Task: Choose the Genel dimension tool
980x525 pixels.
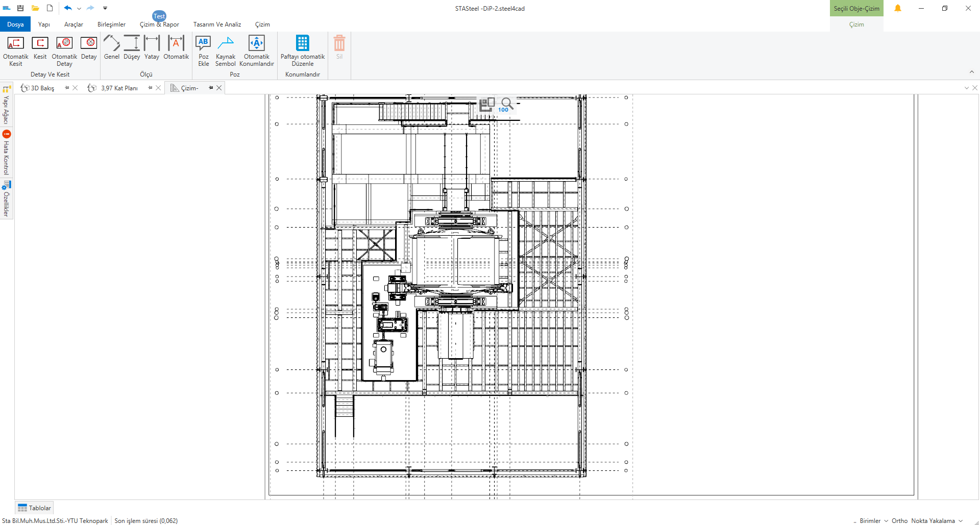Action: (x=111, y=44)
